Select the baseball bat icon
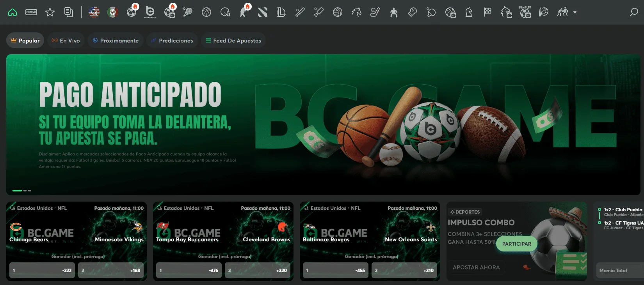Image resolution: width=644 pixels, height=285 pixels. pos(300,12)
